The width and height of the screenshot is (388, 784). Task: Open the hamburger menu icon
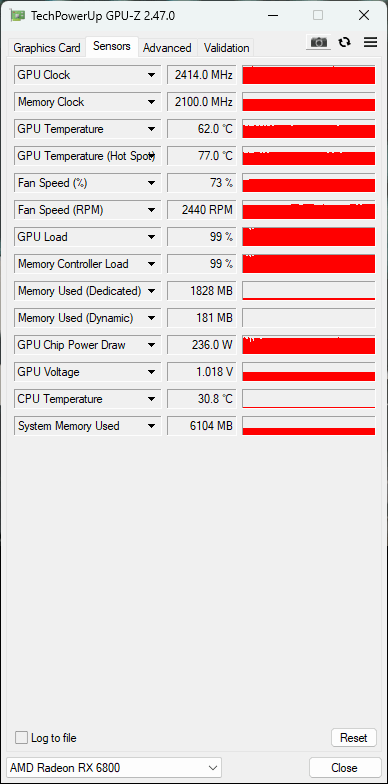[x=370, y=42]
